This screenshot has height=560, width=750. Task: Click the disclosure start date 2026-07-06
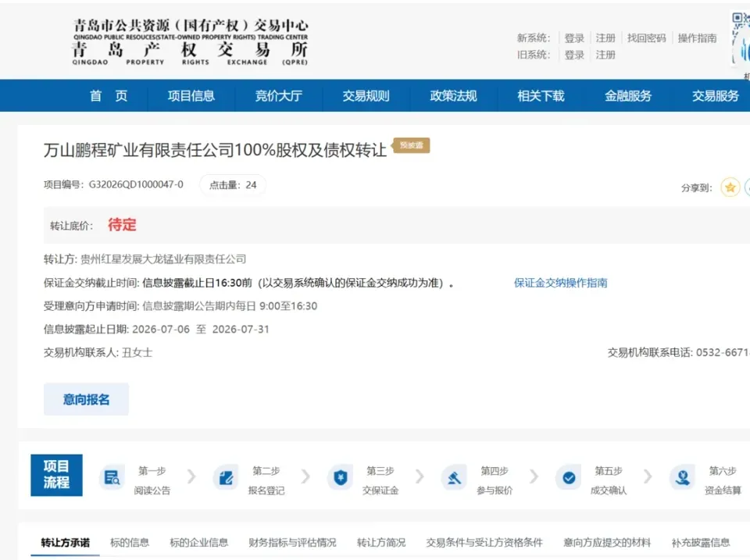[x=161, y=329]
